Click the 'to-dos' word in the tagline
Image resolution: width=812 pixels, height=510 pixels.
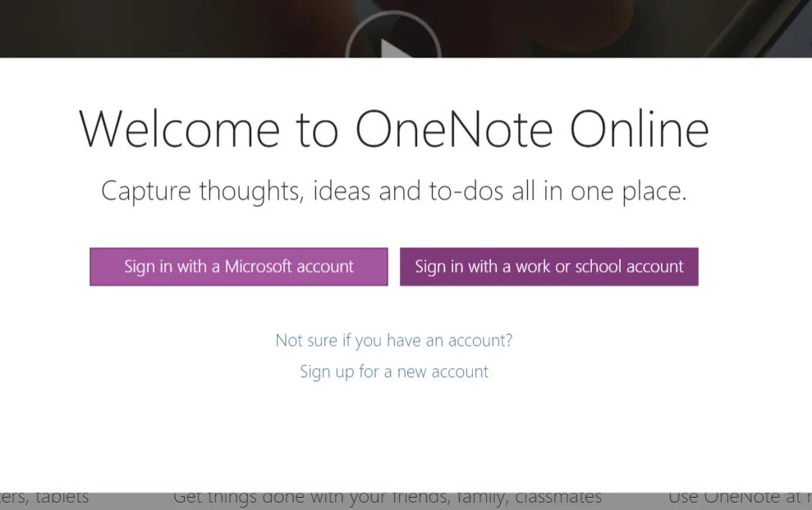point(466,191)
